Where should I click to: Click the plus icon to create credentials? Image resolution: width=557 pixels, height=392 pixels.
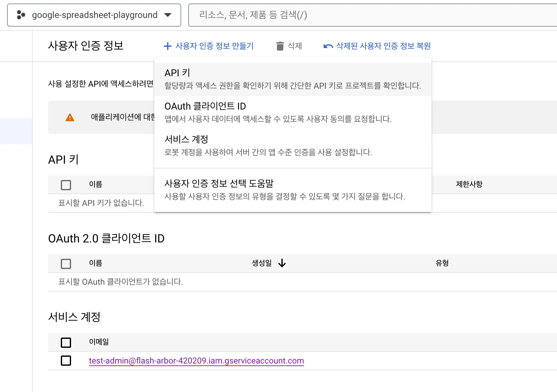(168, 46)
